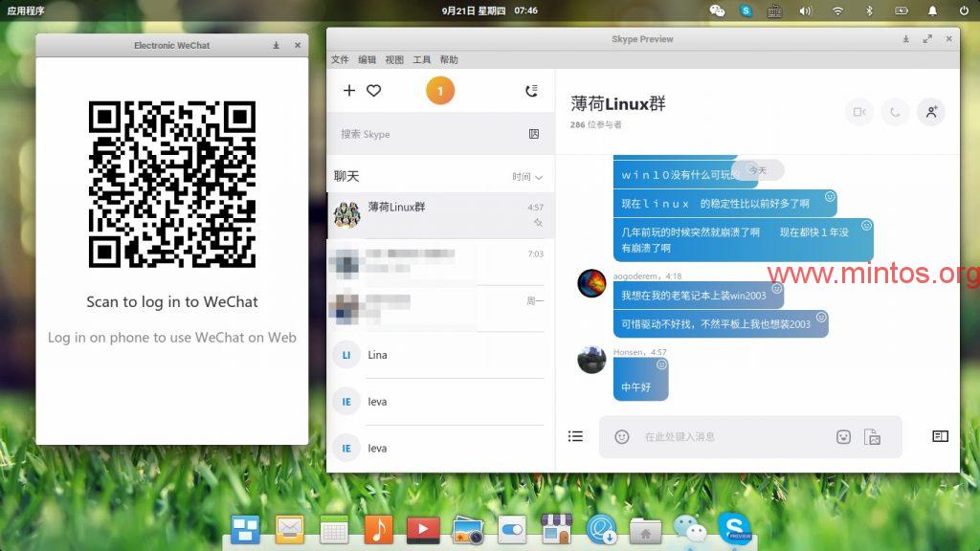This screenshot has width=980, height=551.
Task: Click the star icon on the 薄荷Linux群 chat row
Action: click(538, 222)
